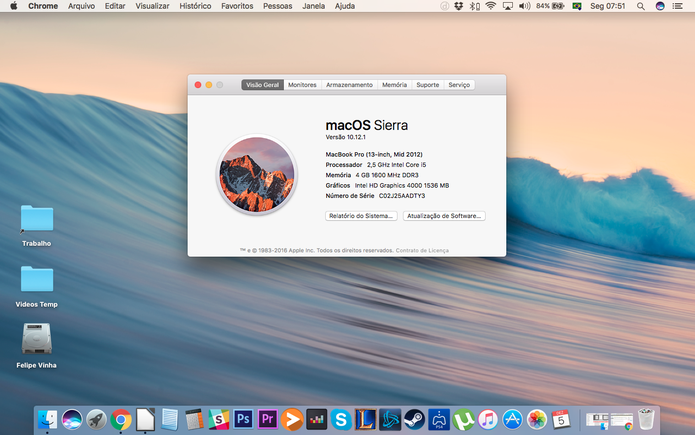Viewport: 695px width, 435px height.
Task: Click the Siri icon in menu bar
Action: point(660,6)
